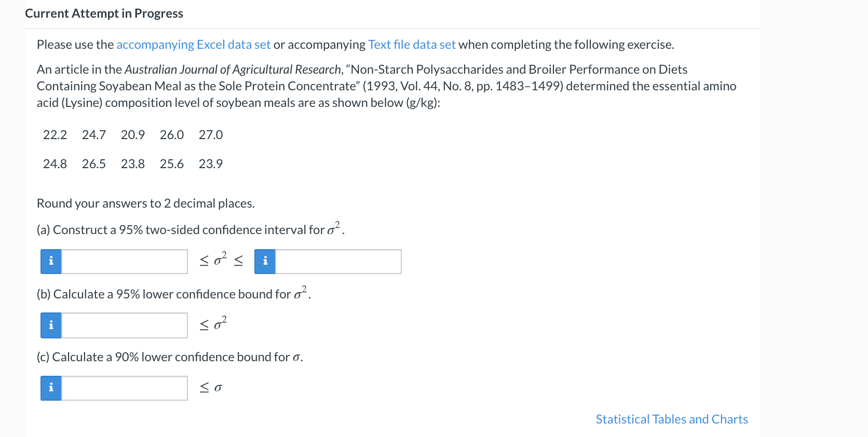Focus the upper bound field for part (a)
Image resolution: width=868 pixels, height=437 pixels.
[338, 261]
